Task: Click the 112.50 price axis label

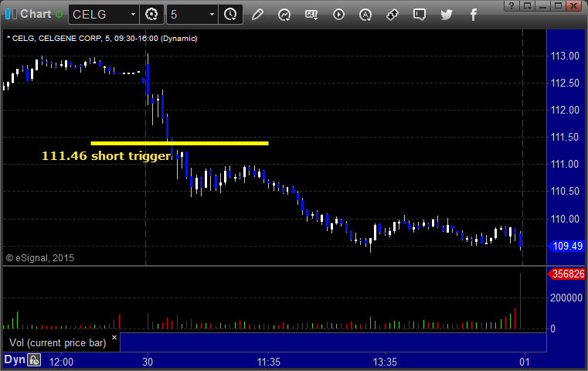Action: (x=565, y=83)
